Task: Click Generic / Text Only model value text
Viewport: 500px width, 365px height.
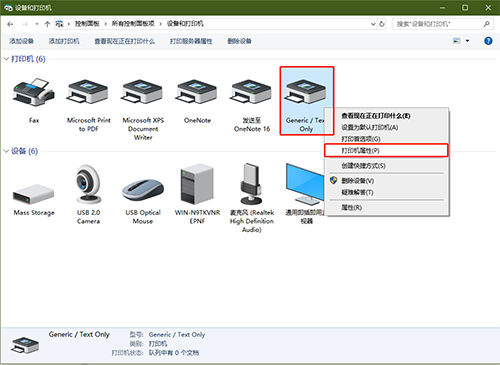Action: point(177,334)
